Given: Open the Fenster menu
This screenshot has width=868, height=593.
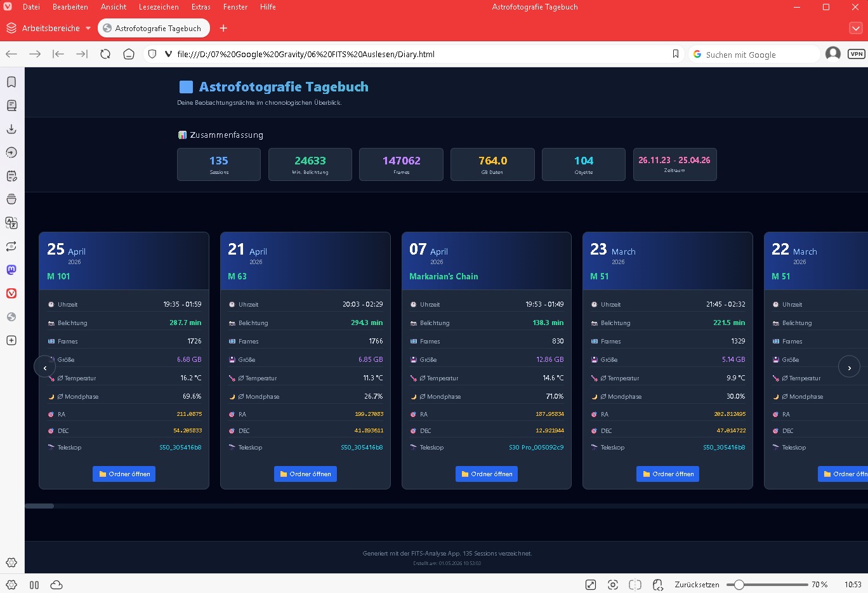Looking at the screenshot, I should [x=235, y=7].
